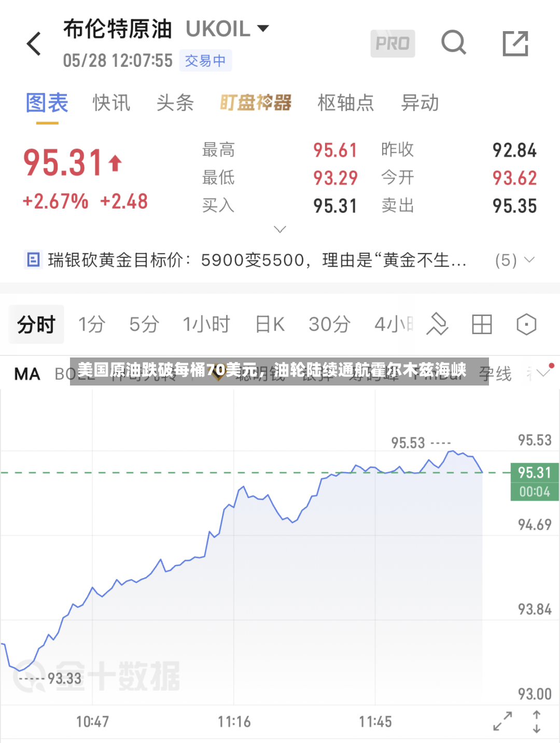Viewport: 560px width, 743px height.
Task: Switch to the 头条 tab
Action: pos(175,103)
